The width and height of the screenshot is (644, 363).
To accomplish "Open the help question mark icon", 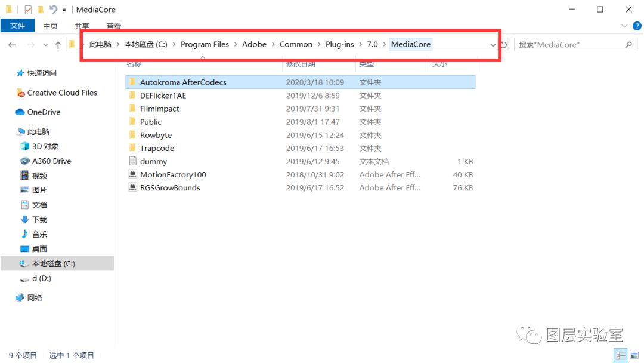I will (637, 26).
